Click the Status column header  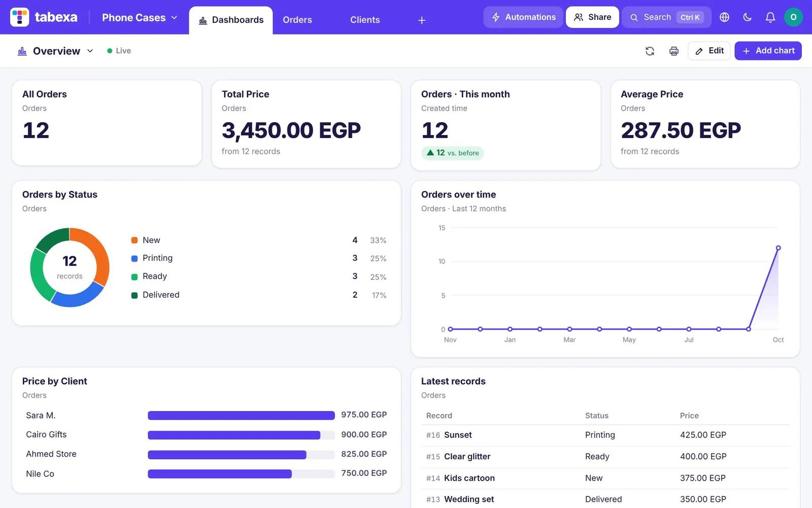pos(596,416)
